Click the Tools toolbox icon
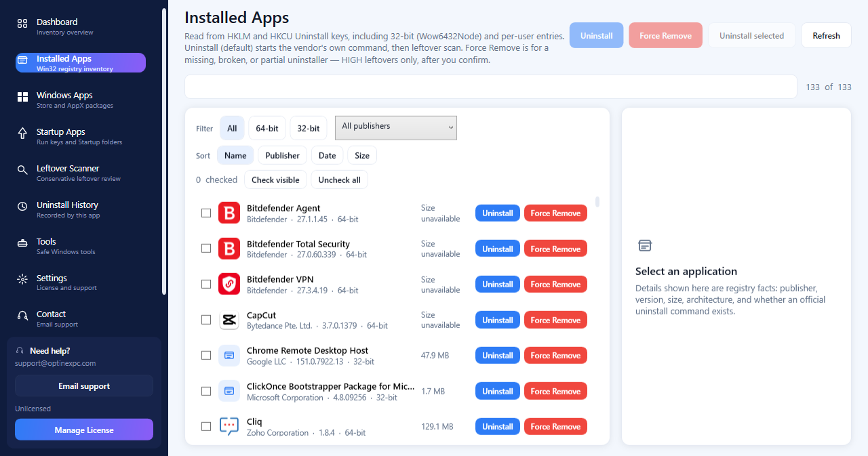The image size is (868, 456). click(x=22, y=243)
